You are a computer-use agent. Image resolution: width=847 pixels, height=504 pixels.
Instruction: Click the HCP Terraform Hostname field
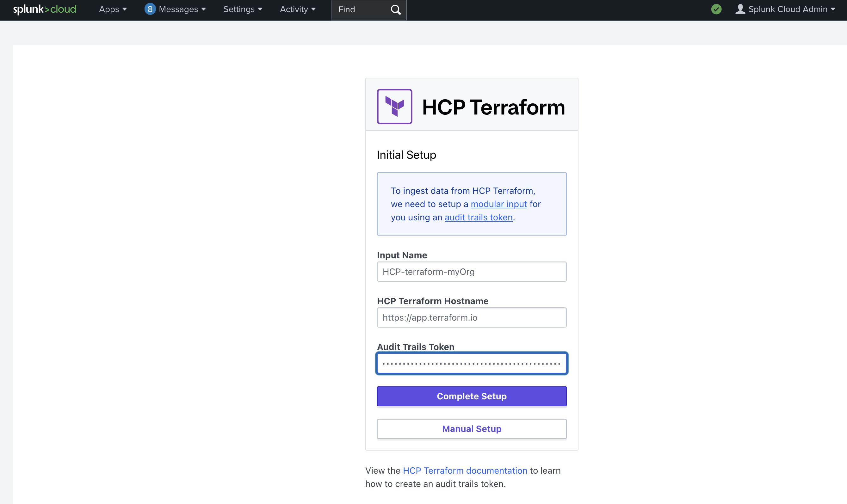[x=471, y=317]
